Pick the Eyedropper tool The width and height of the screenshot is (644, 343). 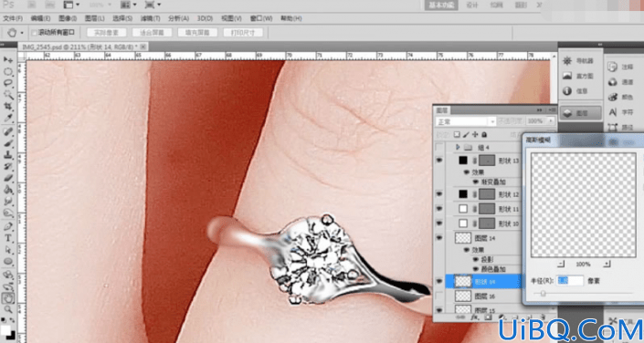coord(8,119)
